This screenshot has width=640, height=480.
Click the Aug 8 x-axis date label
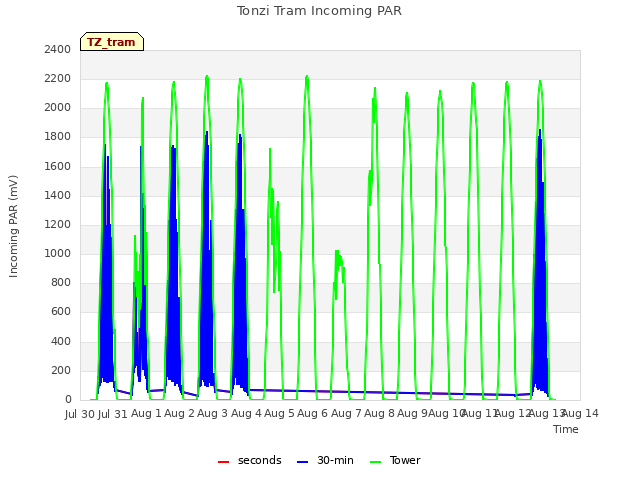(x=379, y=413)
